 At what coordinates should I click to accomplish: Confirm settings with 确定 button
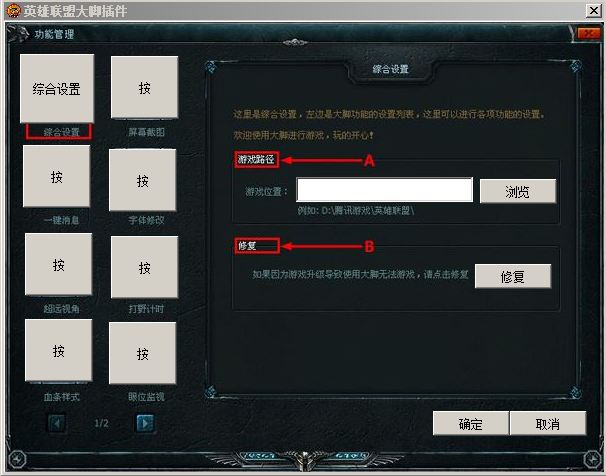[x=471, y=423]
